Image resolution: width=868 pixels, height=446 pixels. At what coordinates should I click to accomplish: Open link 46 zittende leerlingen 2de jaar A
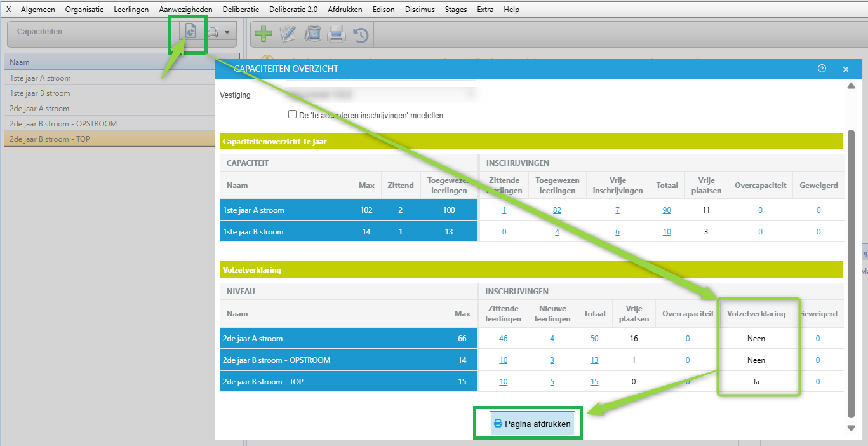pyautogui.click(x=503, y=339)
